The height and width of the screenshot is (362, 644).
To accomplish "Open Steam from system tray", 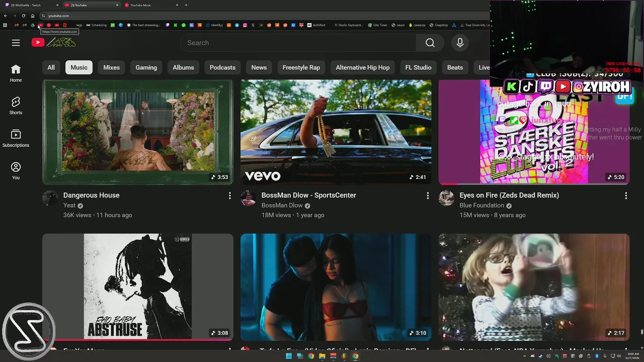I will click(540, 356).
